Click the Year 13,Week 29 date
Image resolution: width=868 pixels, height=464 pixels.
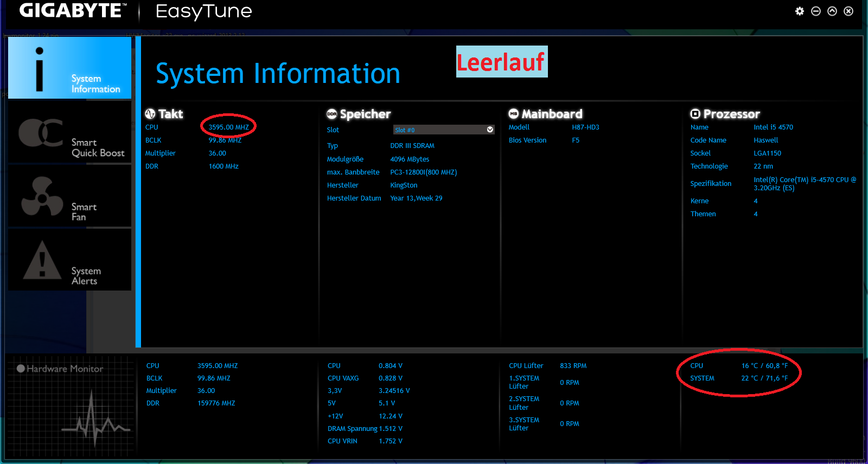point(416,198)
